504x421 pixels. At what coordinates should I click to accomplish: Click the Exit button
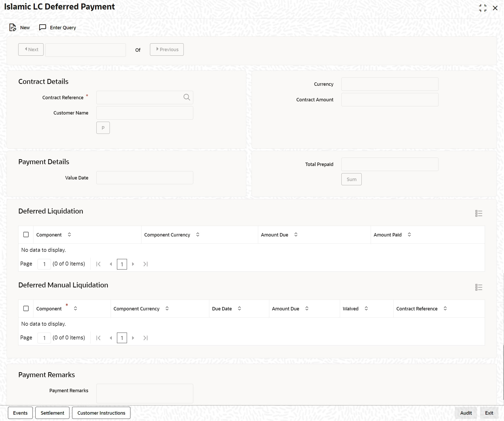tap(489, 413)
